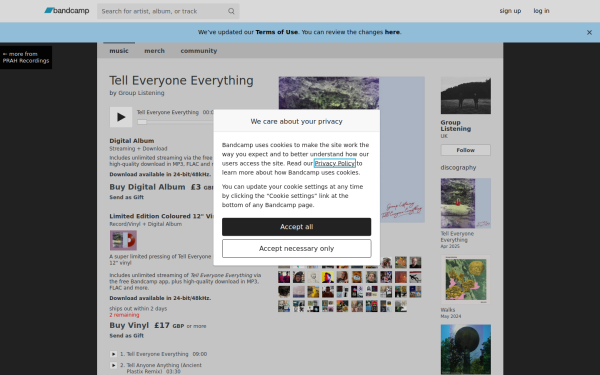Image resolution: width=600 pixels, height=375 pixels.
Task: Click Accept necessary only button
Action: click(297, 249)
